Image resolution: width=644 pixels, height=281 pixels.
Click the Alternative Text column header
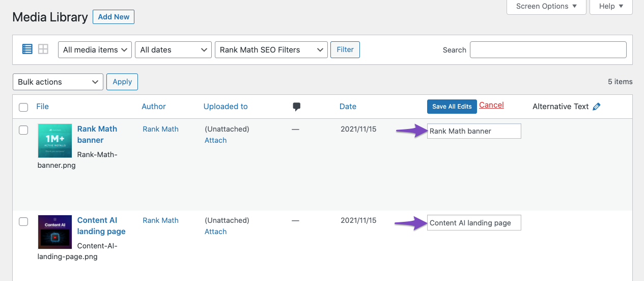tap(561, 107)
